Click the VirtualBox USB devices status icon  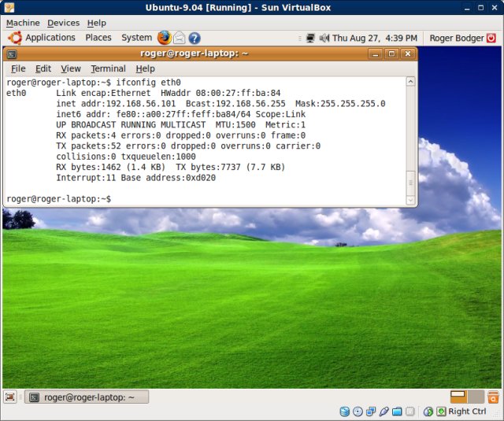[384, 412]
